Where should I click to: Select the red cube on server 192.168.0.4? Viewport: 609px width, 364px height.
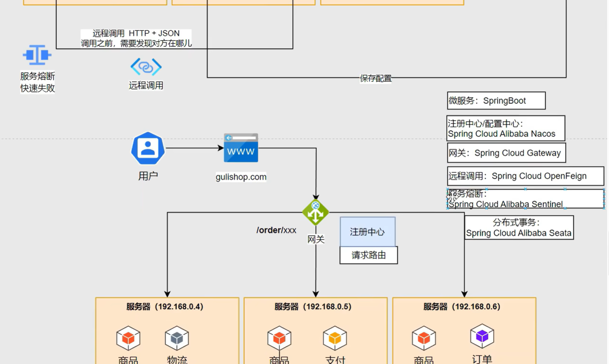pos(128,338)
